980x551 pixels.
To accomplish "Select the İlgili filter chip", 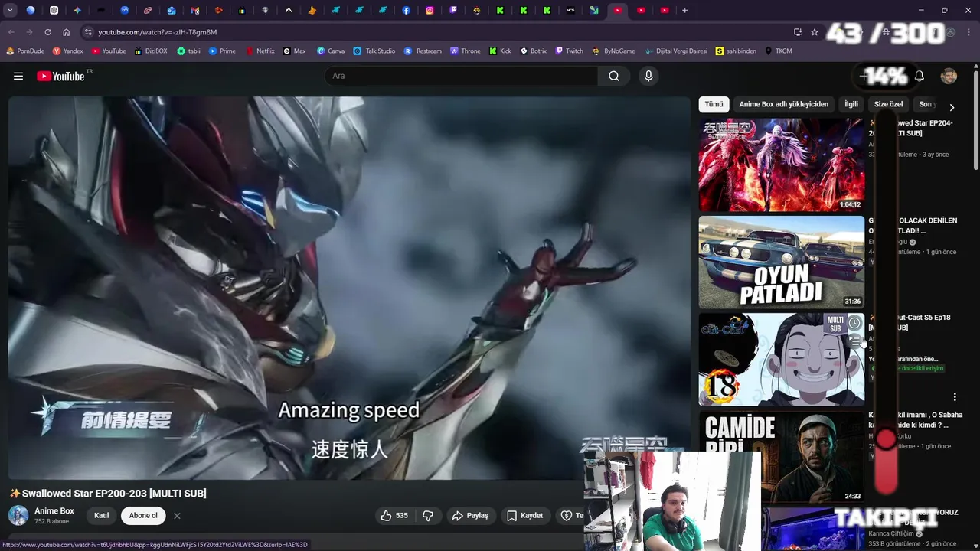I will tap(851, 104).
